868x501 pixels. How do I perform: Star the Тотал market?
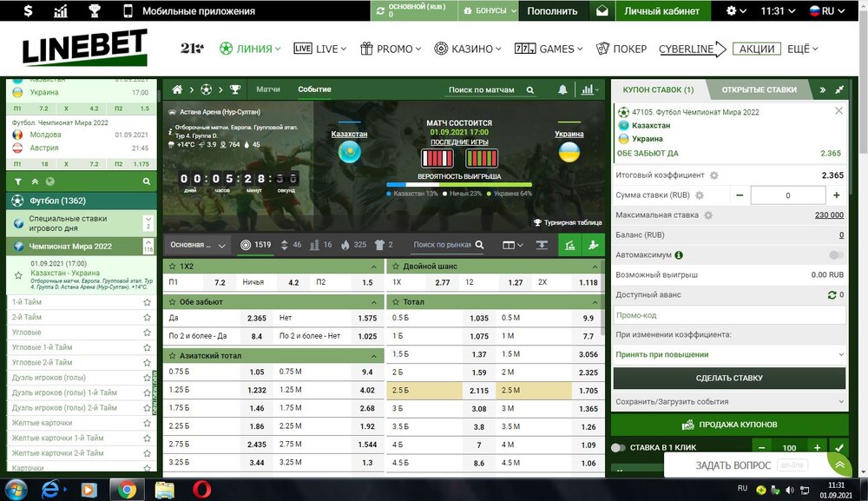[x=396, y=301]
